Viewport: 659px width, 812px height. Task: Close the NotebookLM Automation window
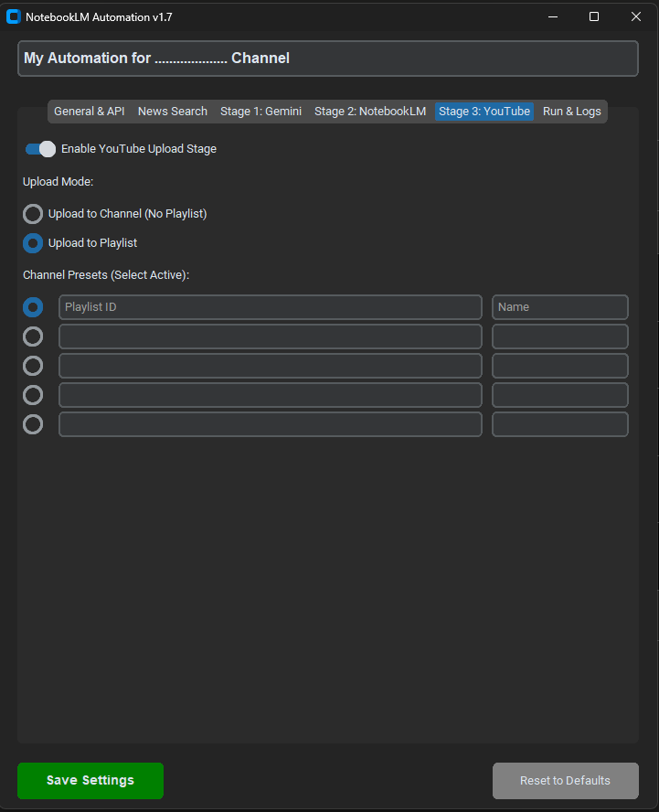(x=636, y=17)
